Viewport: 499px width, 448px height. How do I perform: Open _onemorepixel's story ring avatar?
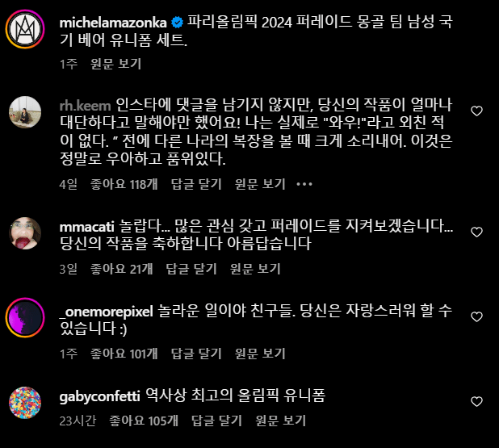click(x=25, y=318)
